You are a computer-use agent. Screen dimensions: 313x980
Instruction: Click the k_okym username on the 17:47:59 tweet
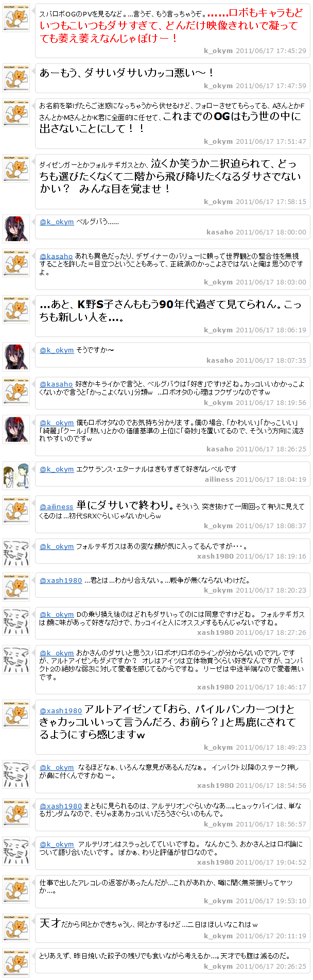coord(218,86)
